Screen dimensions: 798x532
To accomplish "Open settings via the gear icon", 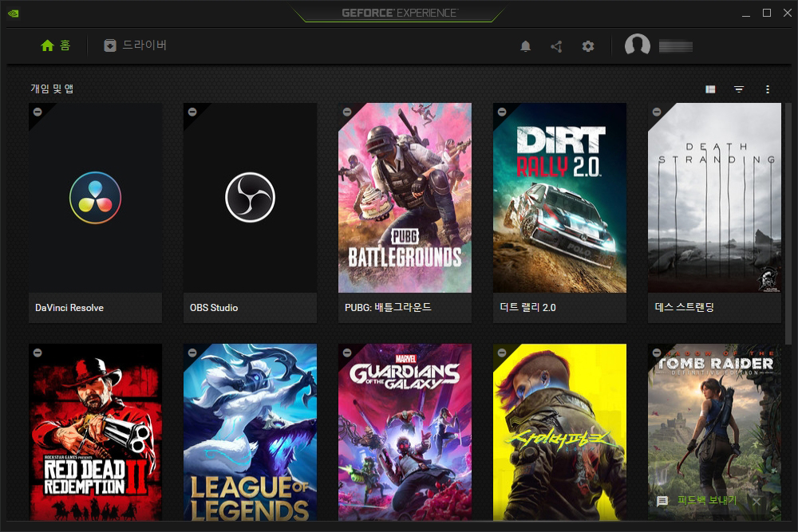I will pos(588,46).
